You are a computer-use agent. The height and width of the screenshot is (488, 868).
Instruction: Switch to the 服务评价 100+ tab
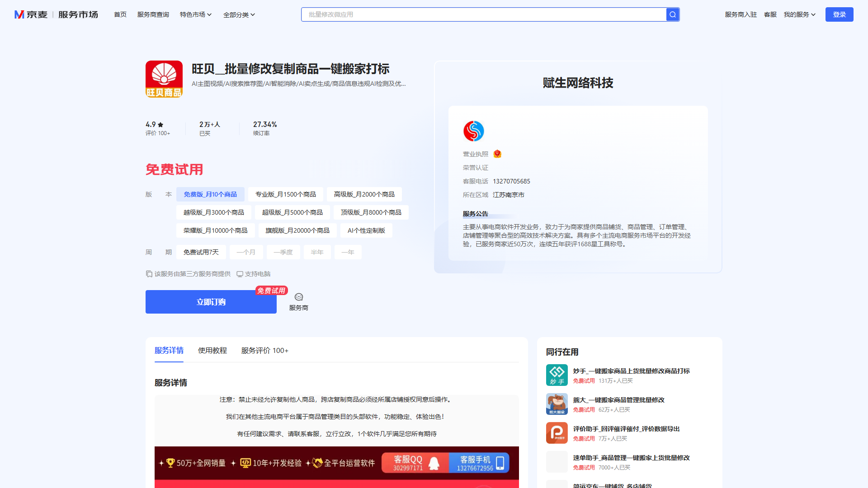point(265,351)
